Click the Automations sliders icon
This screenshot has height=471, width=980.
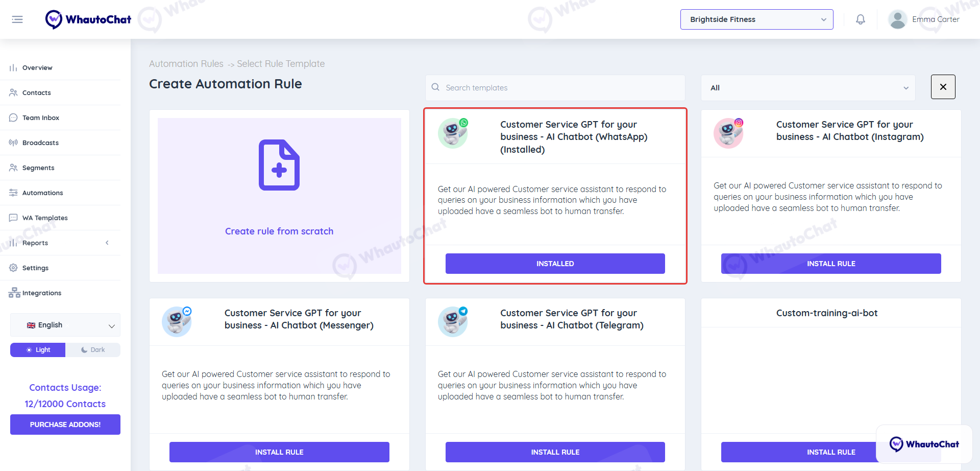pyautogui.click(x=13, y=193)
